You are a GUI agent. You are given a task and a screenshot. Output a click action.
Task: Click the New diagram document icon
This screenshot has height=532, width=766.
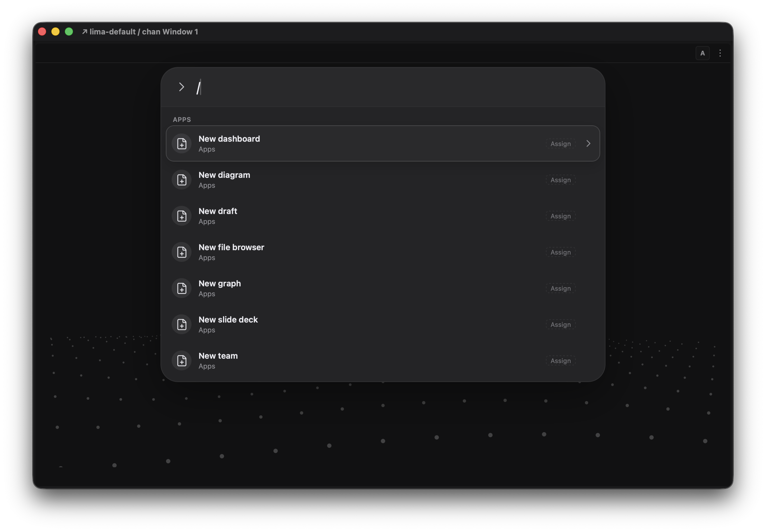pos(182,180)
